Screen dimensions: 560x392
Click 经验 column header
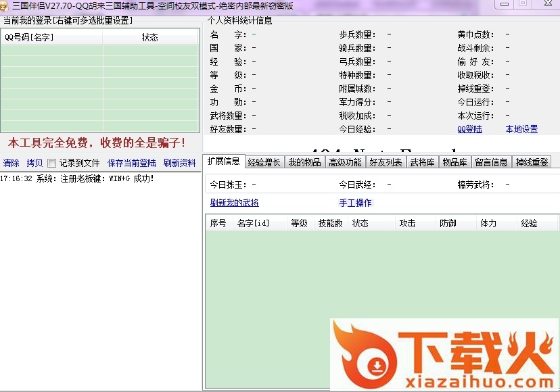537,223
